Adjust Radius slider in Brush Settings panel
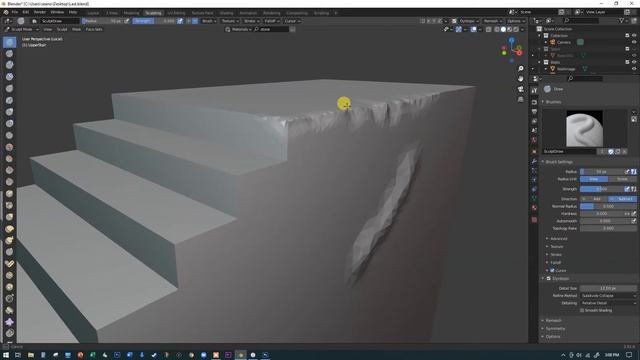640x360 pixels. coord(602,171)
